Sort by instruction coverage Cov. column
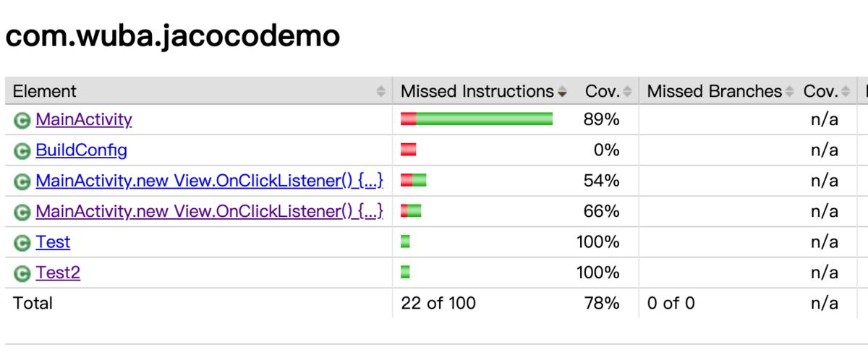The image size is (868, 360). (x=602, y=91)
